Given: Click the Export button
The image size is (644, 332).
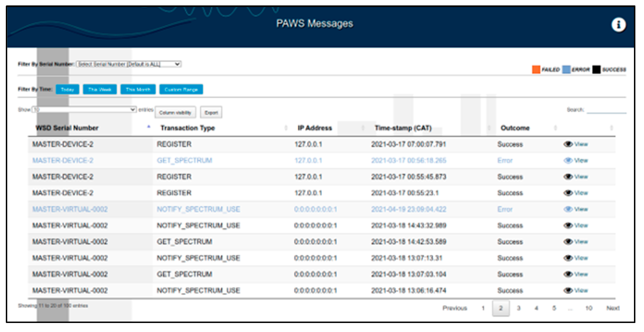Looking at the screenshot, I should pyautogui.click(x=211, y=112).
